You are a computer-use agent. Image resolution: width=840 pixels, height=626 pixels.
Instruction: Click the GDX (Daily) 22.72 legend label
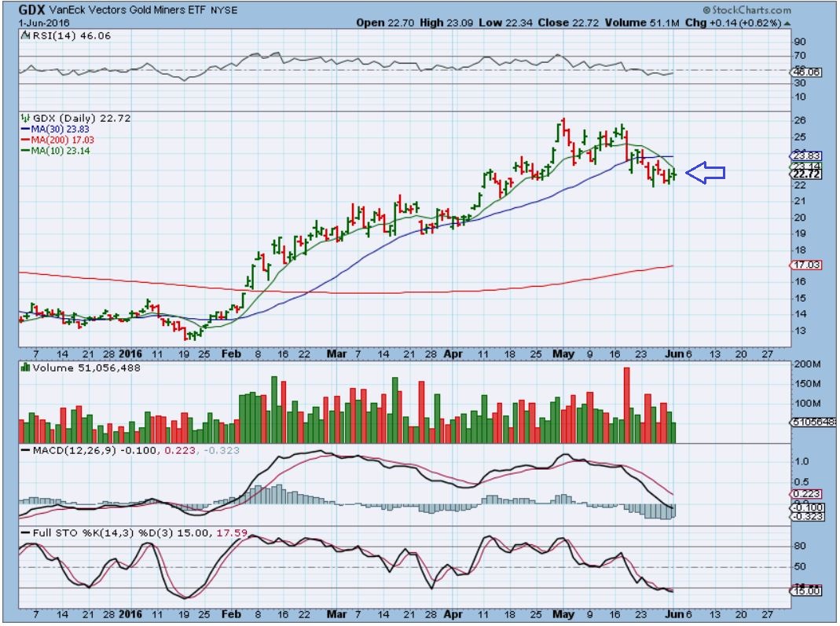pyautogui.click(x=82, y=119)
